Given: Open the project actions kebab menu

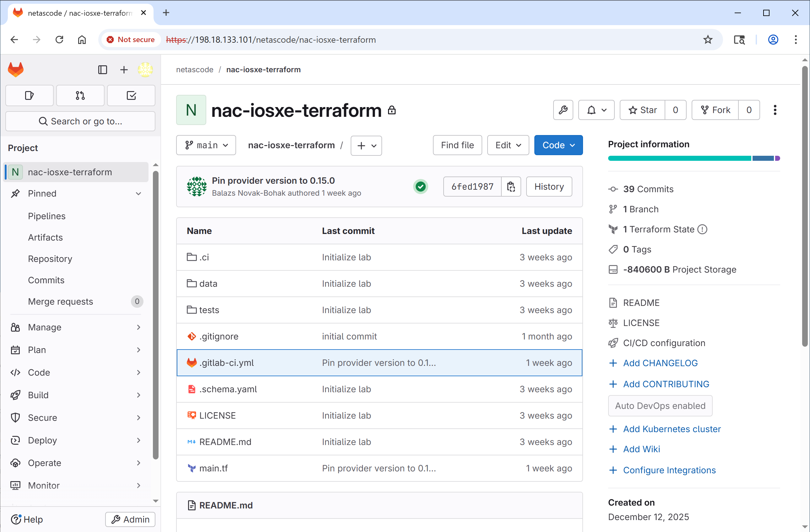Looking at the screenshot, I should click(775, 110).
